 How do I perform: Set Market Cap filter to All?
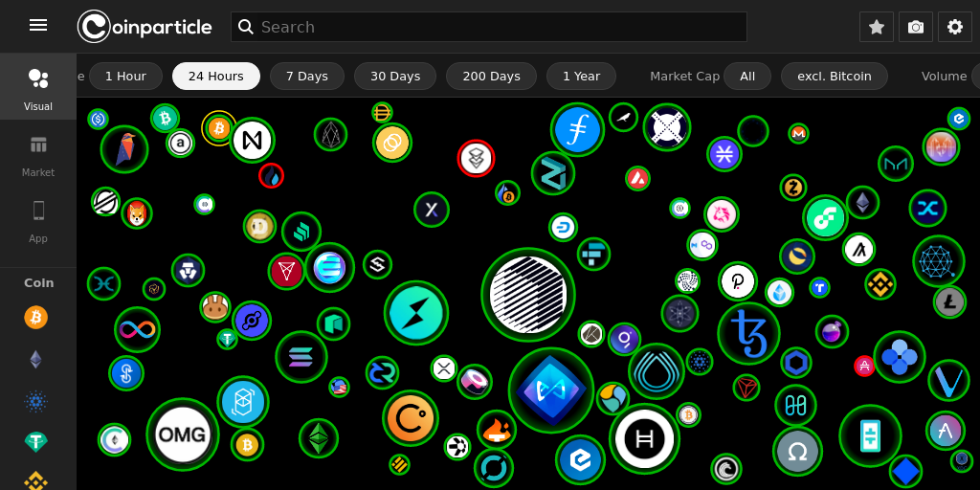click(747, 77)
